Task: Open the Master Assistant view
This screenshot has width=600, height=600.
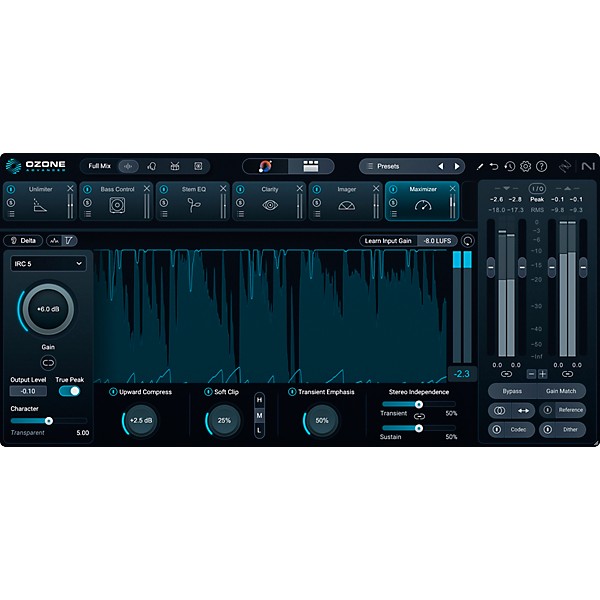Action: 265,166
